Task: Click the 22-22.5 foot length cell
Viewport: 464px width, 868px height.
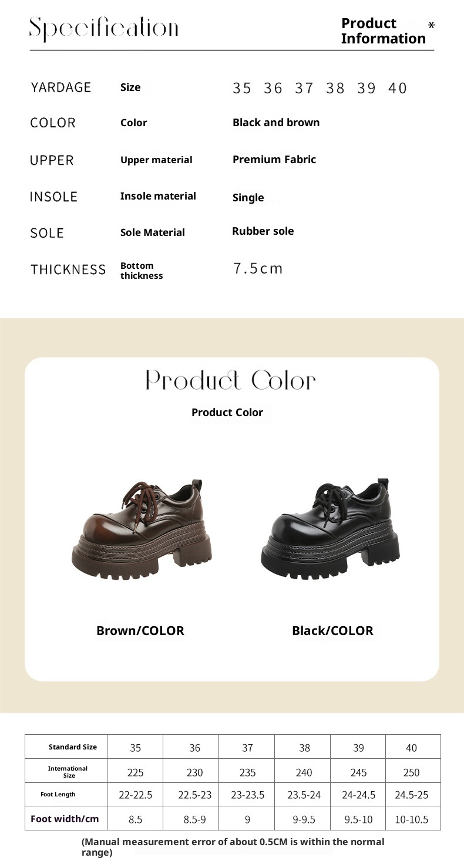Action: pos(135,795)
